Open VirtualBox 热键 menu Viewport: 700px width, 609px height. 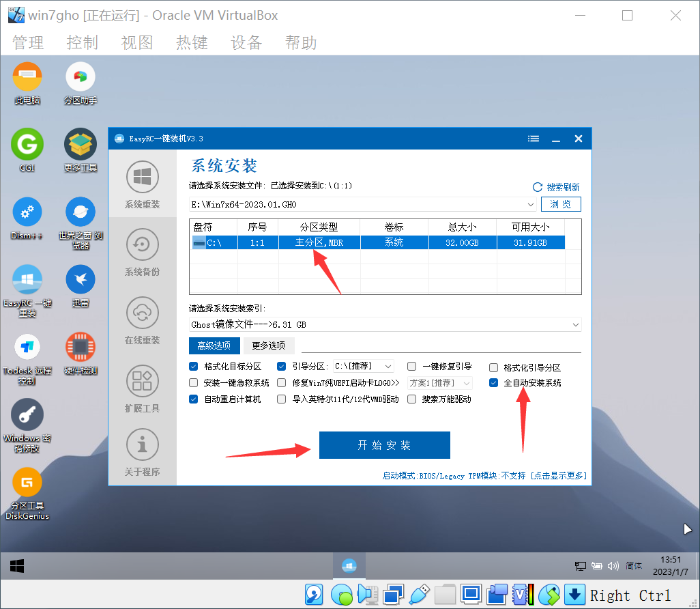tap(192, 43)
